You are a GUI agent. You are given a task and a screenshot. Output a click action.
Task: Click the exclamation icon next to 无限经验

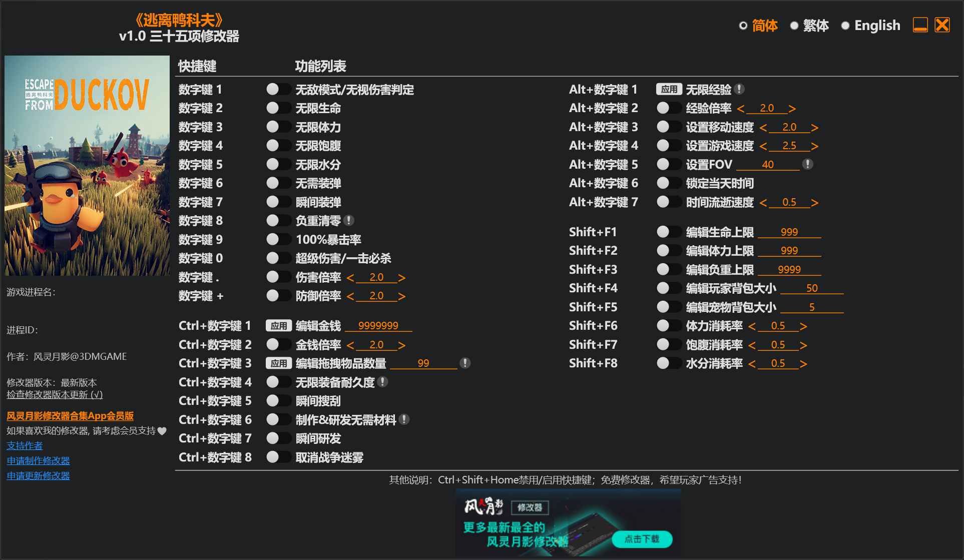[740, 89]
